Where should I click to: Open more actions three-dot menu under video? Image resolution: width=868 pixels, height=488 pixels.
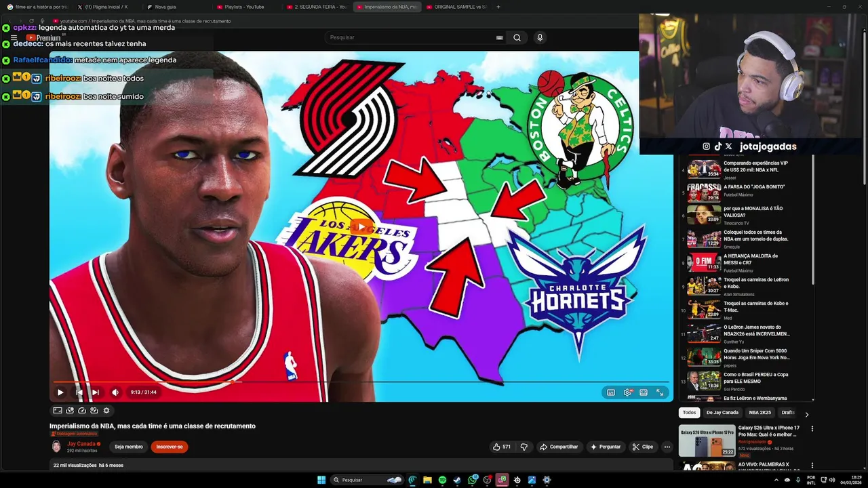(x=667, y=447)
